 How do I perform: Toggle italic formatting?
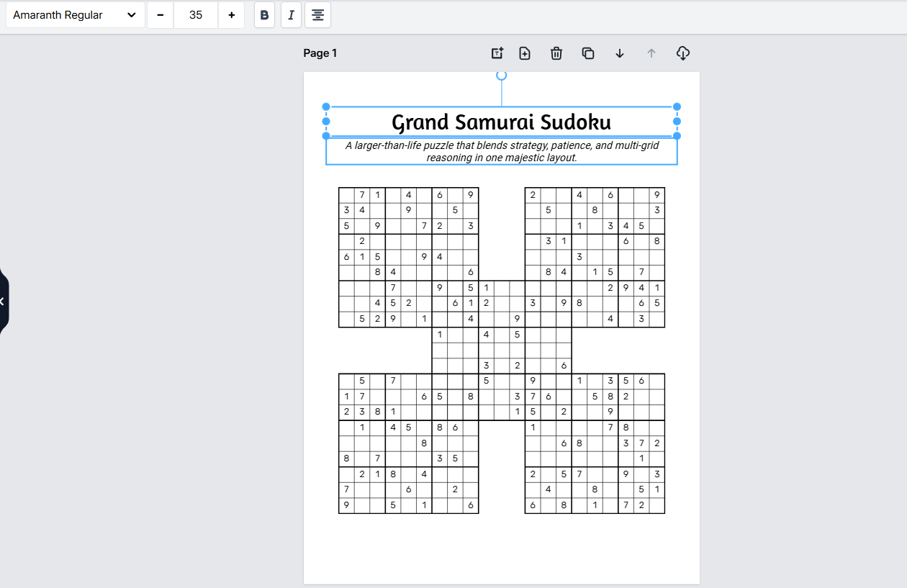pyautogui.click(x=291, y=15)
